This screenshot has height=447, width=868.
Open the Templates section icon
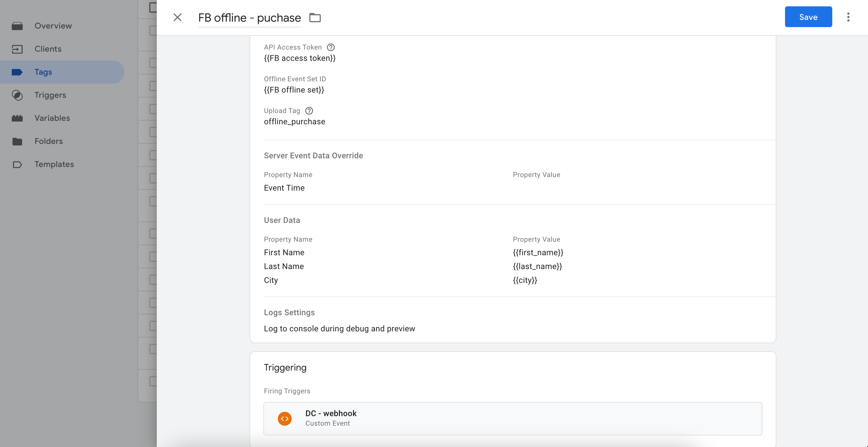point(17,164)
